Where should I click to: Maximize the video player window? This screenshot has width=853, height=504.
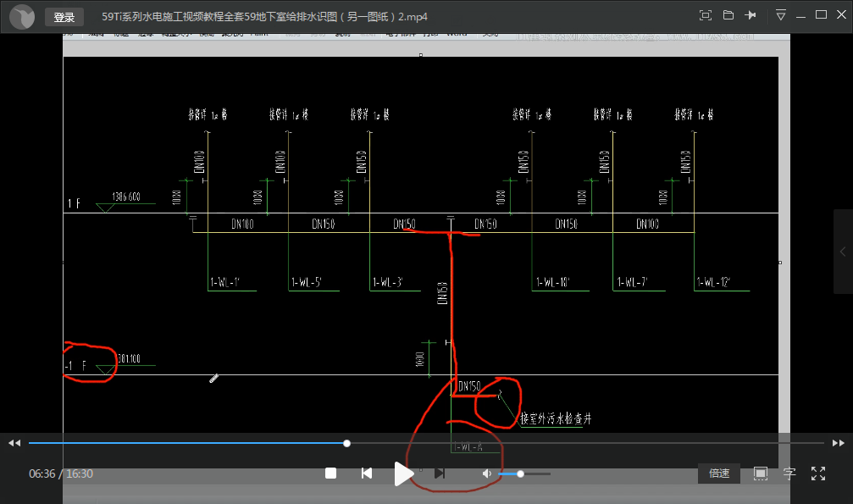(821, 14)
